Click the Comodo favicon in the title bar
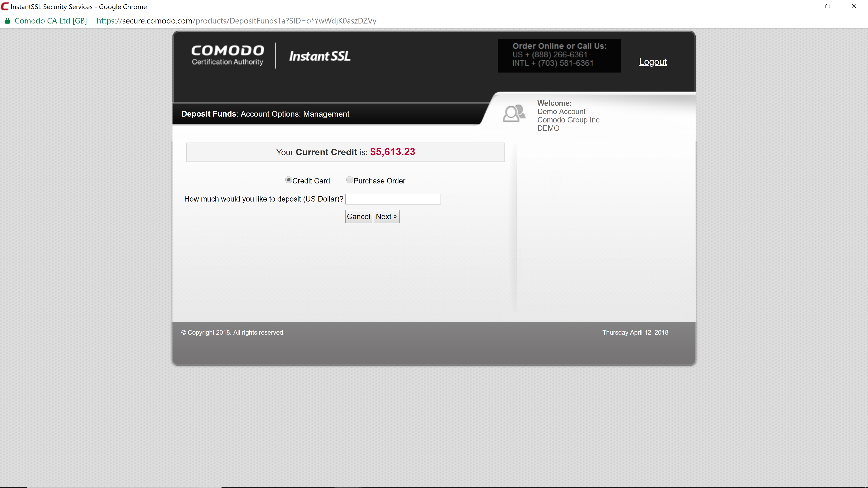Viewport: 868px width, 488px height. pos(5,6)
